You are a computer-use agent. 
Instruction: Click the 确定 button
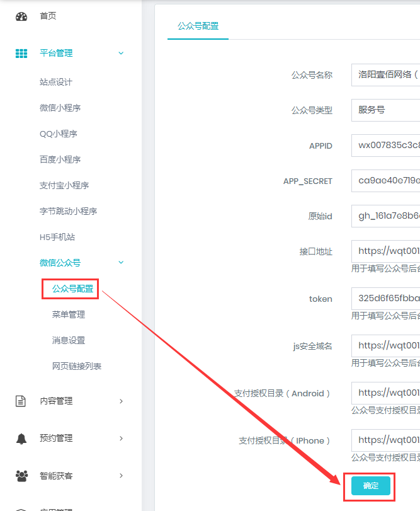click(x=370, y=486)
